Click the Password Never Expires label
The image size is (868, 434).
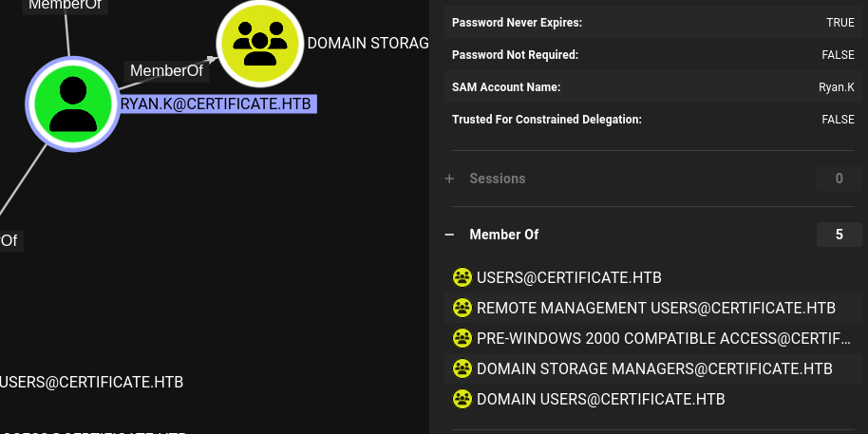[x=517, y=23]
